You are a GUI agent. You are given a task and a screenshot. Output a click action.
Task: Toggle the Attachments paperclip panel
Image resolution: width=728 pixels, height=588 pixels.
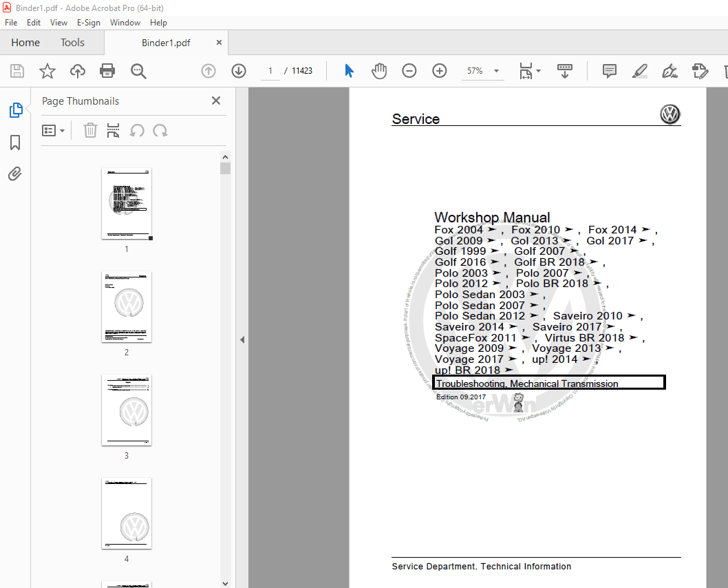[15, 174]
